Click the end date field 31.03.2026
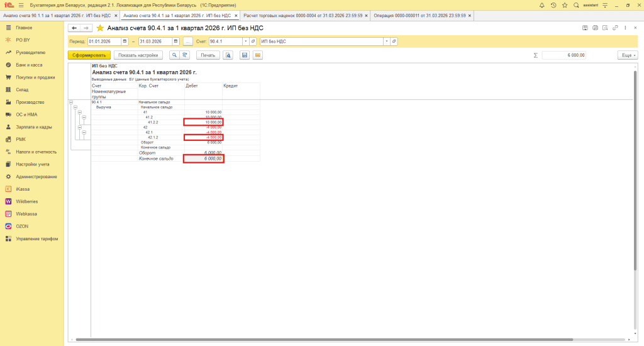 click(155, 42)
